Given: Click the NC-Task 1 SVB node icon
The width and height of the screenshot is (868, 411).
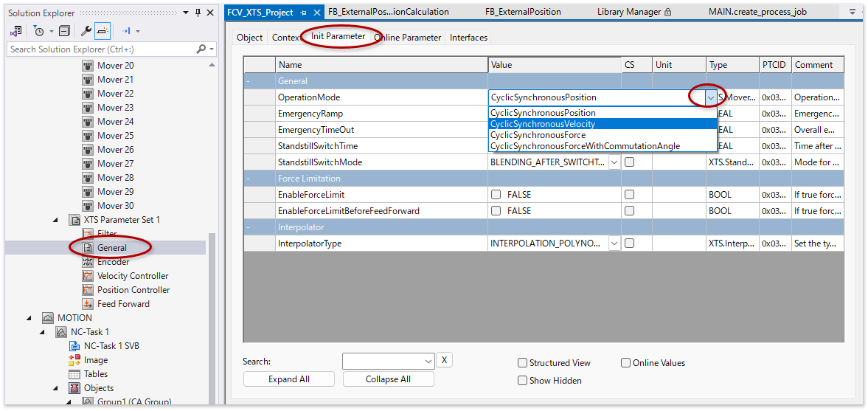Looking at the screenshot, I should pyautogui.click(x=74, y=346).
